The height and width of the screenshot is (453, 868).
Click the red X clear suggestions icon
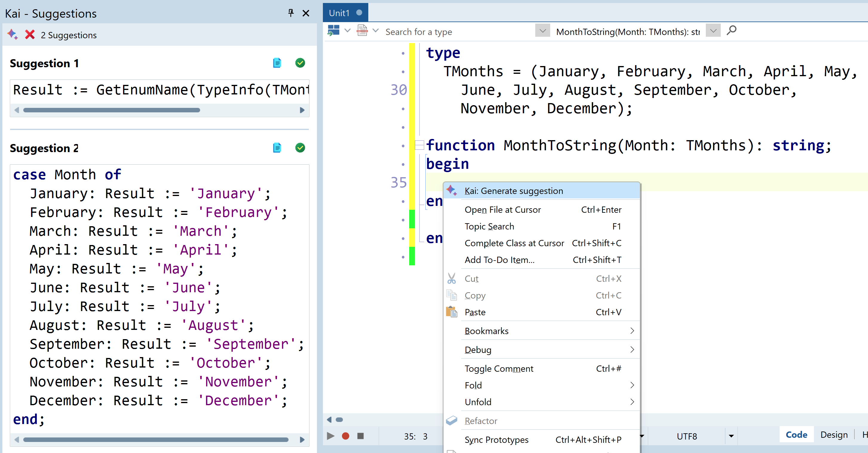pyautogui.click(x=30, y=34)
